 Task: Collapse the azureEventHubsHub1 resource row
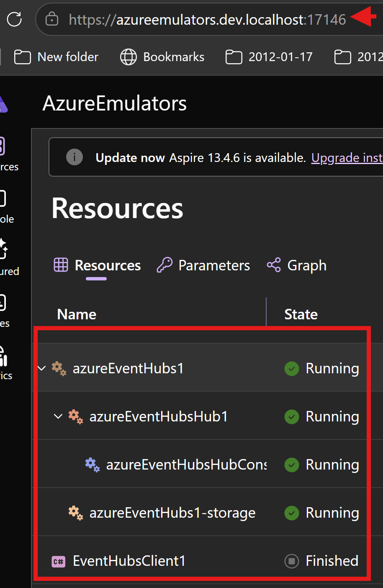coord(58,416)
